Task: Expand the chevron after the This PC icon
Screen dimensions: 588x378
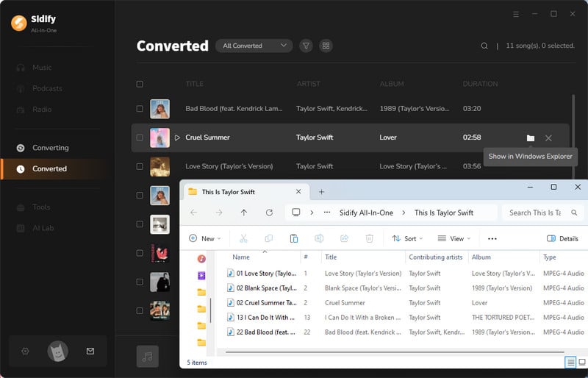Action: [312, 213]
